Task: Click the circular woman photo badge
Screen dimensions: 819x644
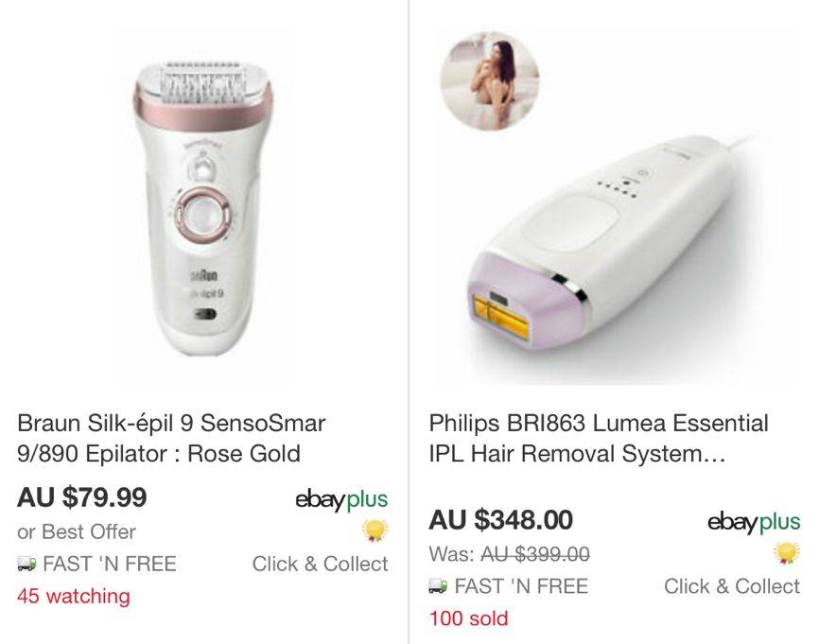Action: click(x=490, y=81)
